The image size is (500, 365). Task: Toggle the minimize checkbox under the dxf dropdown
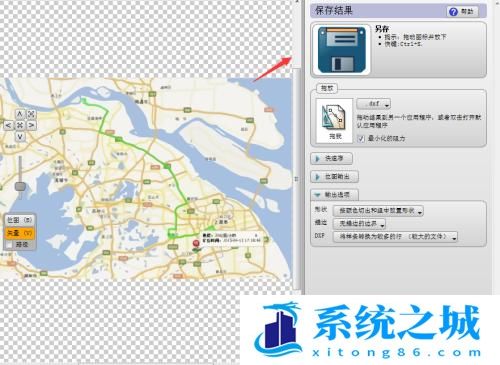pyautogui.click(x=361, y=138)
